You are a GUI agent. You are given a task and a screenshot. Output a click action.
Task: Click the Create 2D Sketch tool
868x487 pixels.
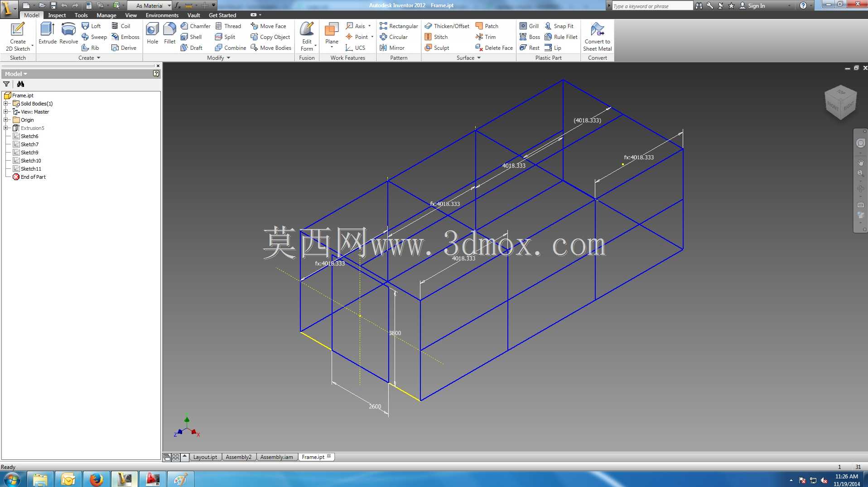18,36
